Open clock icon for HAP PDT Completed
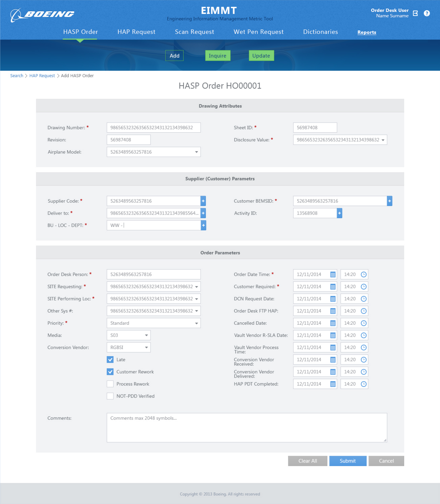 [364, 384]
